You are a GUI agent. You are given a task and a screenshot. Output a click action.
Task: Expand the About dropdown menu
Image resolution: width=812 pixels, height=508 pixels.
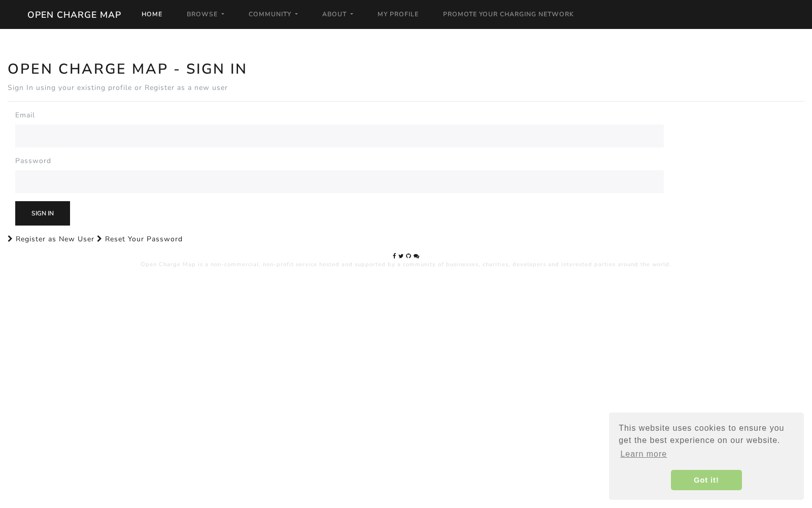(x=337, y=14)
